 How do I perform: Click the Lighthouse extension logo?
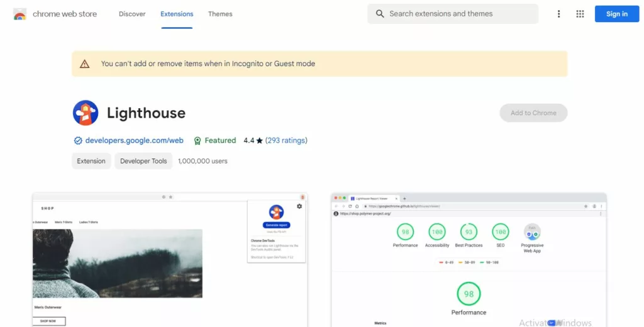pos(86,113)
